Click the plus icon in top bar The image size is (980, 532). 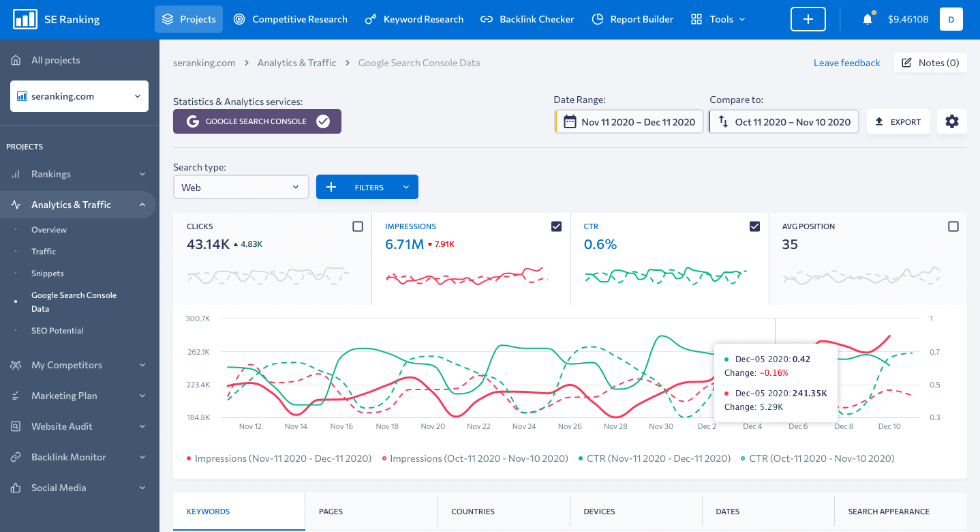click(808, 19)
